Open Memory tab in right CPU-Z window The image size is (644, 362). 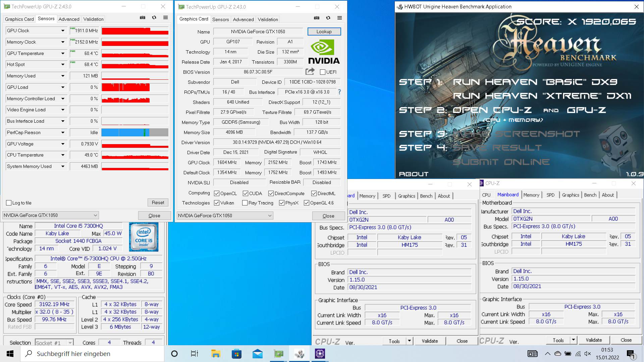(x=531, y=195)
